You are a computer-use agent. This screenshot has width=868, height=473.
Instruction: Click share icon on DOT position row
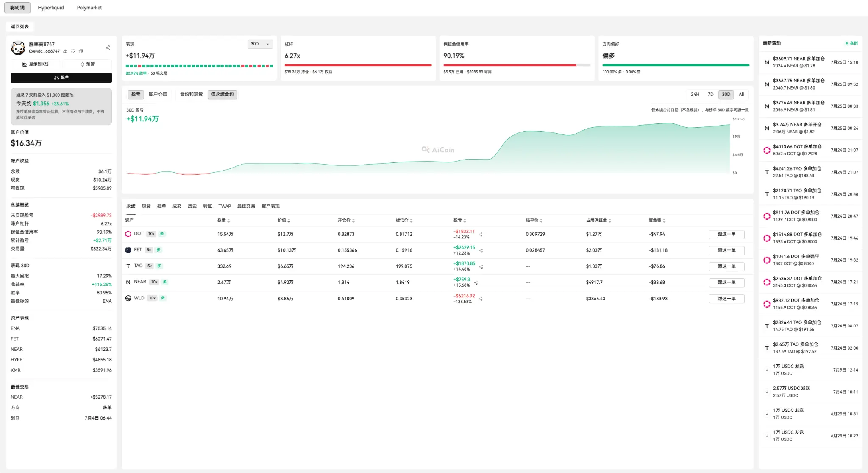[x=481, y=234]
